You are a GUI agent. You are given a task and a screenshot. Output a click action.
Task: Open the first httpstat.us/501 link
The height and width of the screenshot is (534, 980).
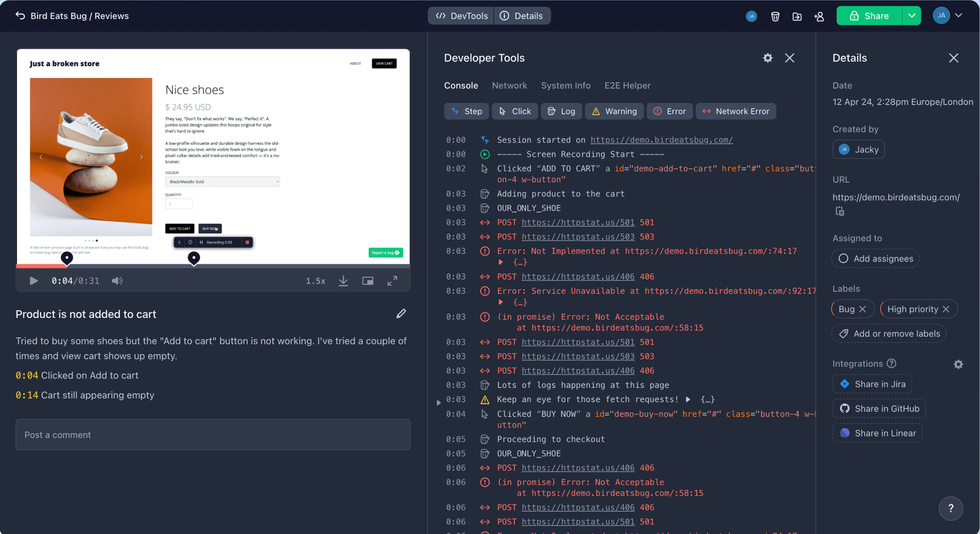(578, 223)
